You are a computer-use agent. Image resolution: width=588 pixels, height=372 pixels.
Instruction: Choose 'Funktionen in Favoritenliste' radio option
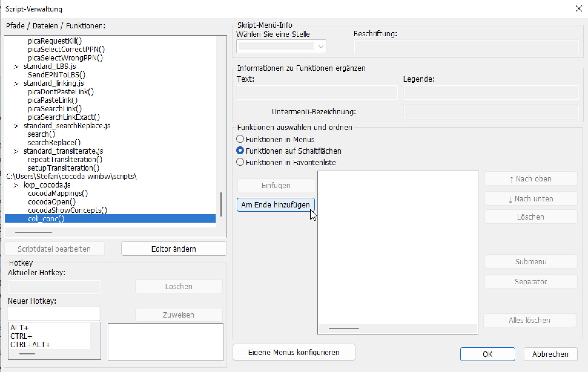(240, 162)
